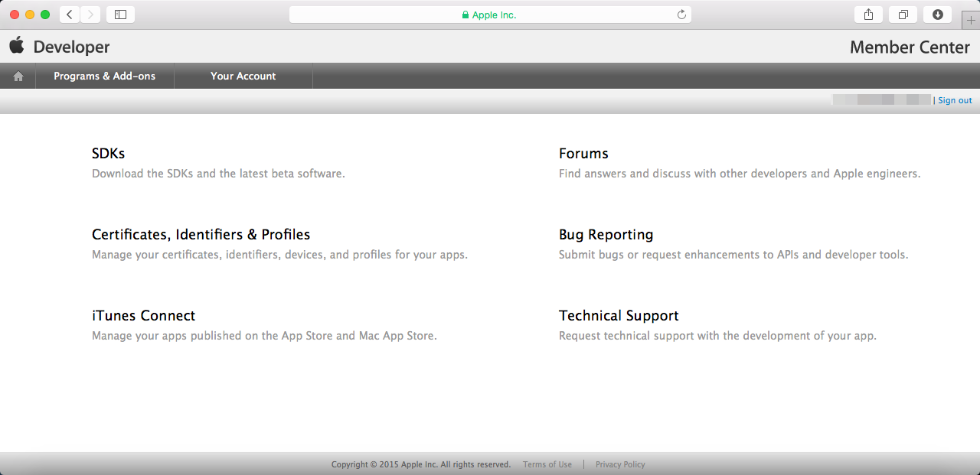Open the Share menu
Image resolution: width=980 pixels, height=475 pixels.
tap(868, 15)
